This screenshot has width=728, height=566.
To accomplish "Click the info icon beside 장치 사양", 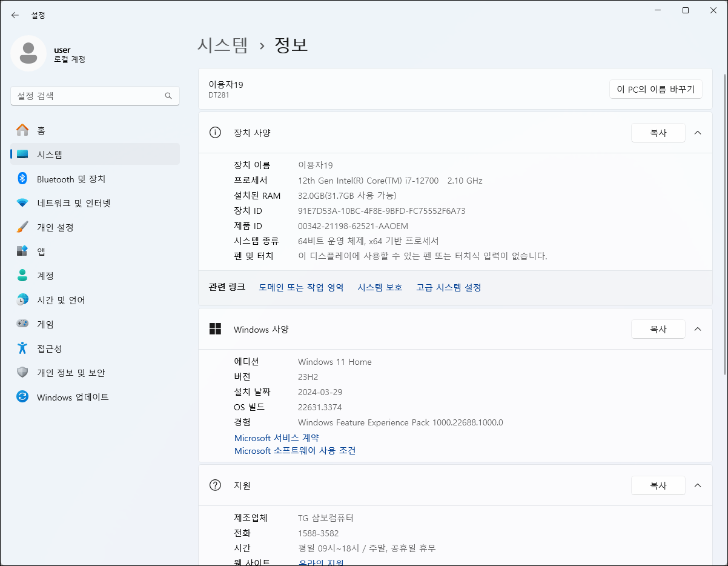I will tap(215, 133).
